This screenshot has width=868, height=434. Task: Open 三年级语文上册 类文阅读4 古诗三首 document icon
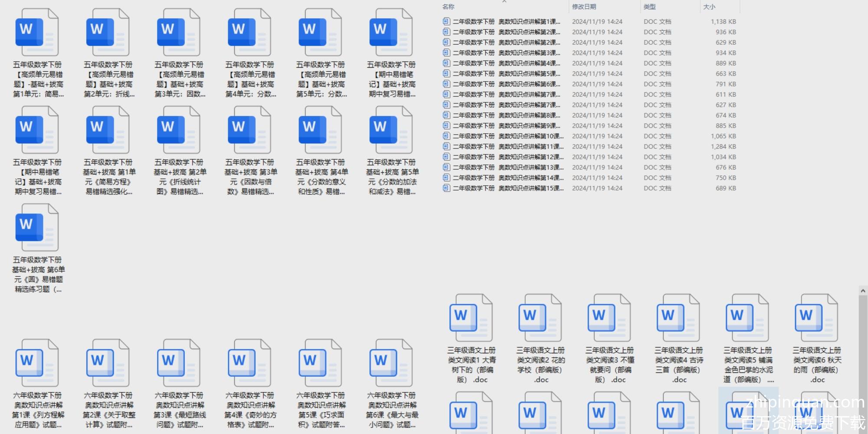coord(678,318)
